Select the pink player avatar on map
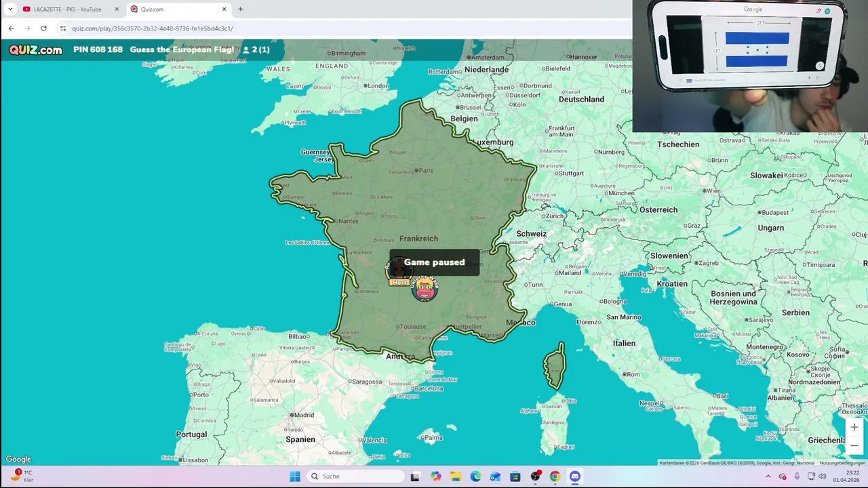Image resolution: width=868 pixels, height=488 pixels. [x=425, y=288]
